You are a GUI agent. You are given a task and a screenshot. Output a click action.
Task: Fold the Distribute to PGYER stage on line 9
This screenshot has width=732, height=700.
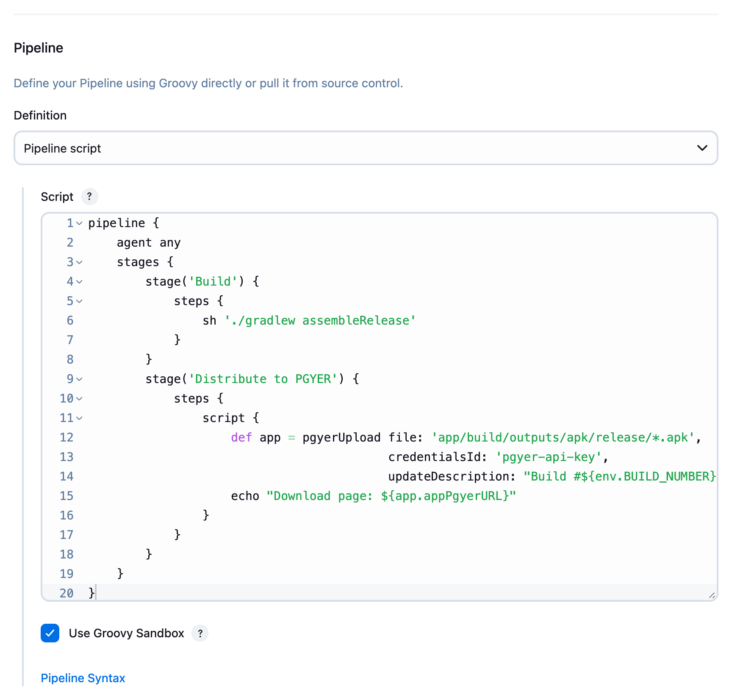click(79, 379)
